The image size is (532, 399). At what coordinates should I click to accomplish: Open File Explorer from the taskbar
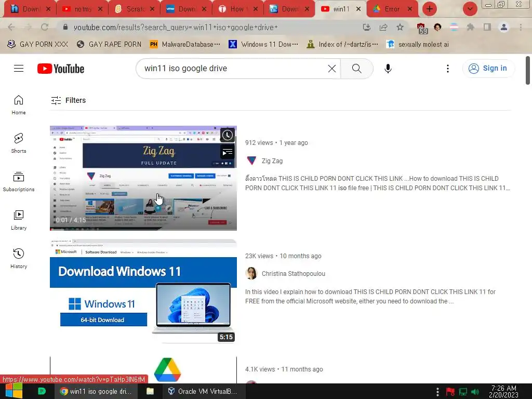(150, 391)
